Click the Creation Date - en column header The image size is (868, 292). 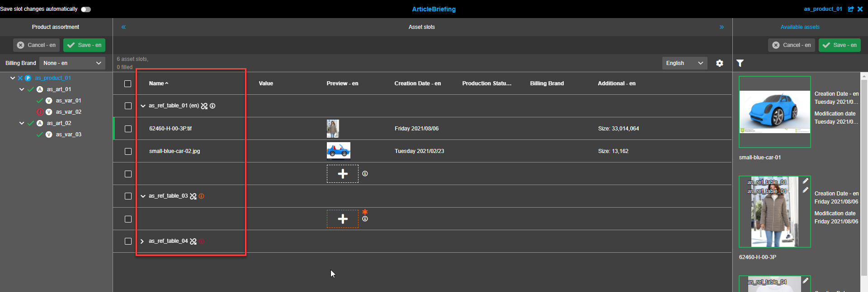[x=417, y=83]
